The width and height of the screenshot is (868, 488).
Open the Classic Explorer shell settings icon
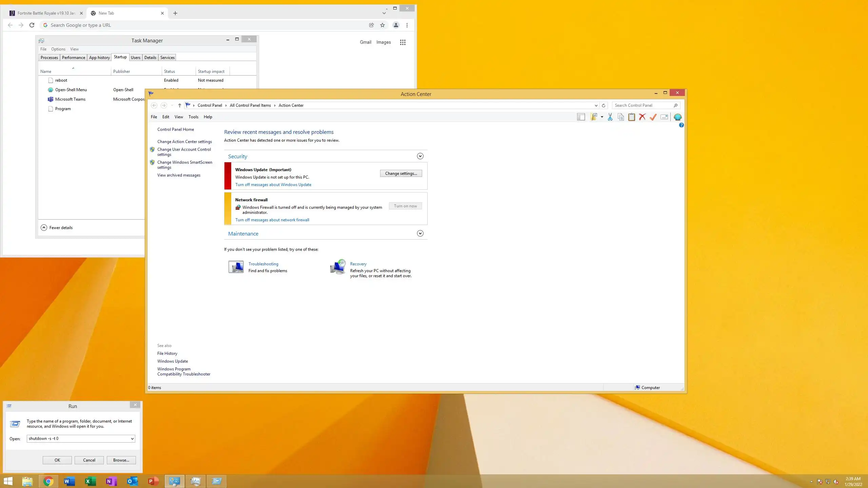pyautogui.click(x=677, y=117)
